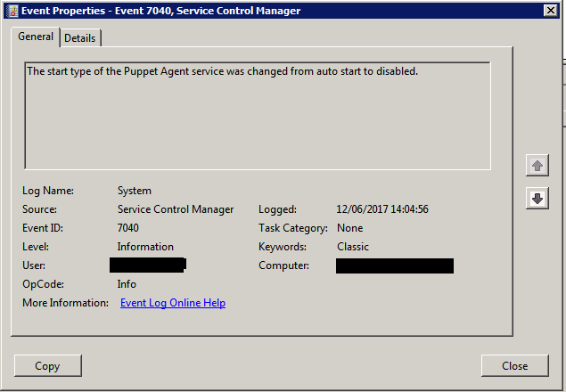Click the OpCode value "Info"
Image resolution: width=566 pixels, height=392 pixels.
(127, 284)
